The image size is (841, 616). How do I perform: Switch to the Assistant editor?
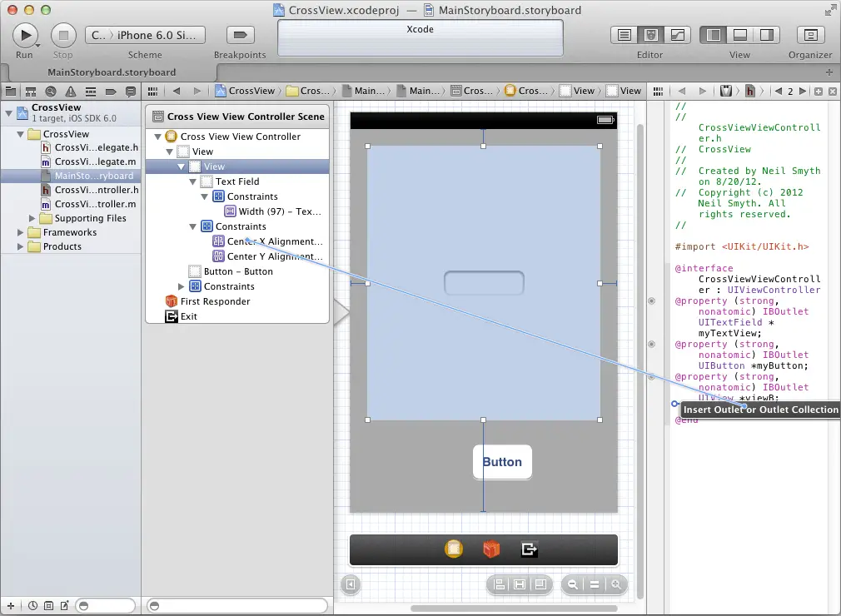(650, 35)
